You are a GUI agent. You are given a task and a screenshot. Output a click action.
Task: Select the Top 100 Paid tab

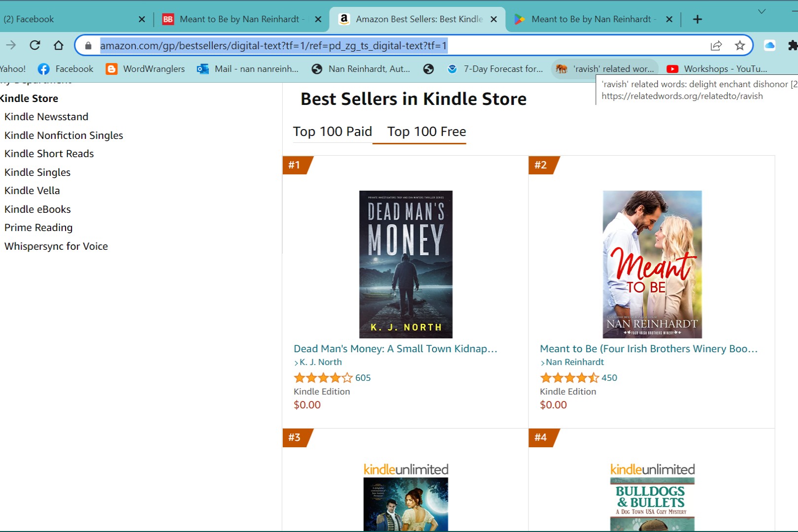[332, 132]
